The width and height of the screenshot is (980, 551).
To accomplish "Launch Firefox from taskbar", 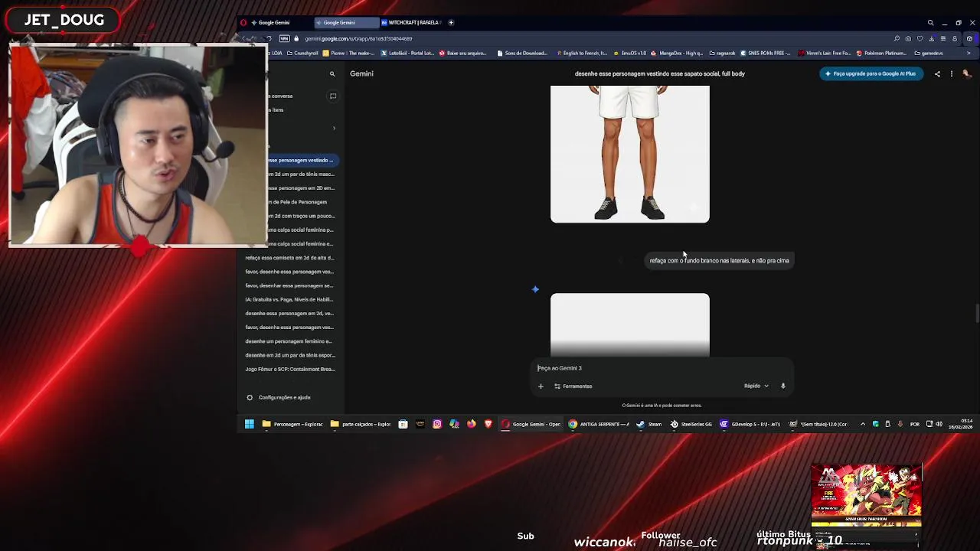I will 471,424.
